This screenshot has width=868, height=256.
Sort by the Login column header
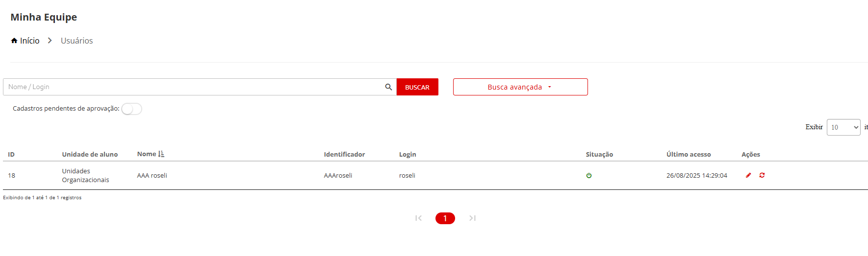(x=408, y=155)
